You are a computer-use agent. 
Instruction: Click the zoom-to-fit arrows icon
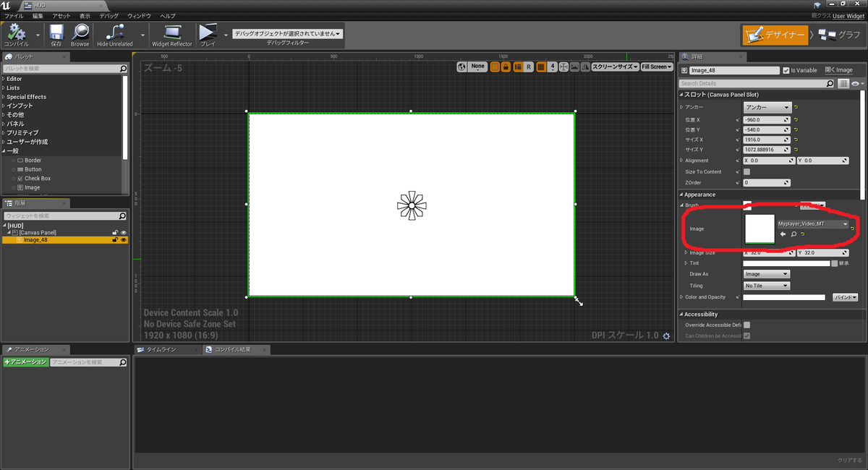click(563, 67)
